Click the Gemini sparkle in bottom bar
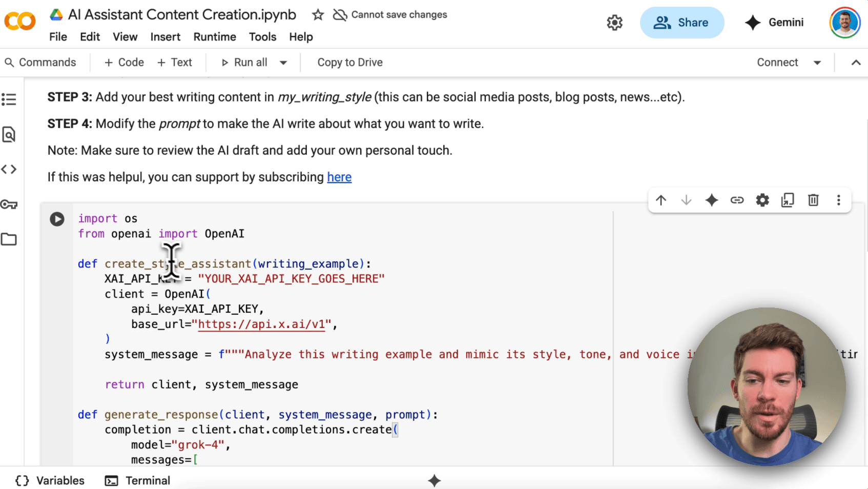 [435, 481]
